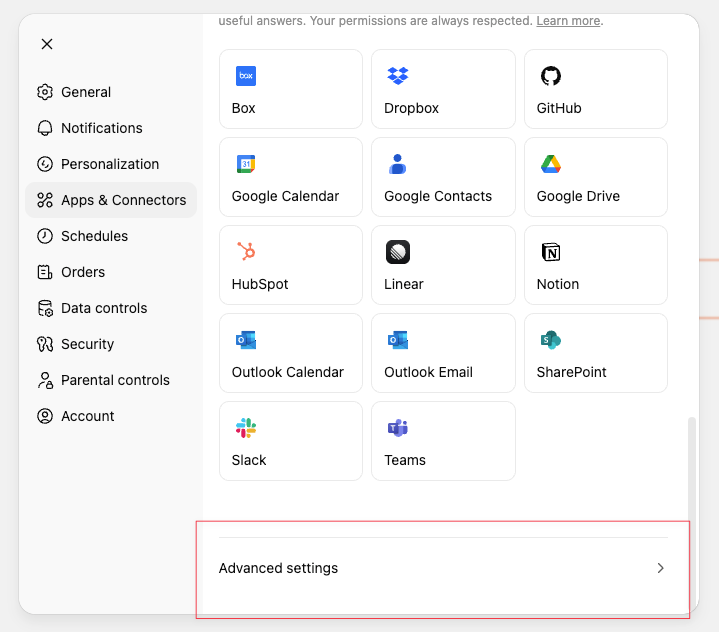This screenshot has width=719, height=632.
Task: Follow the Learn more link
Action: tap(568, 21)
